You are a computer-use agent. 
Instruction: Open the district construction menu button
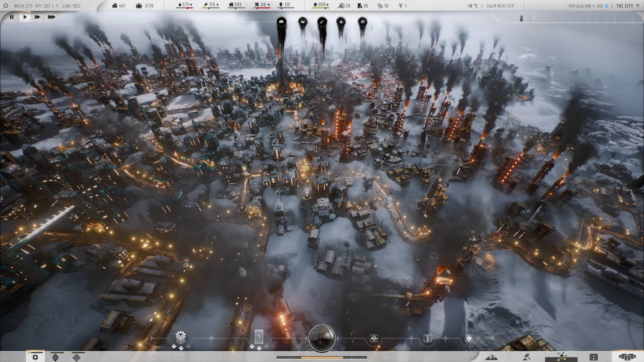pyautogui.click(x=627, y=357)
